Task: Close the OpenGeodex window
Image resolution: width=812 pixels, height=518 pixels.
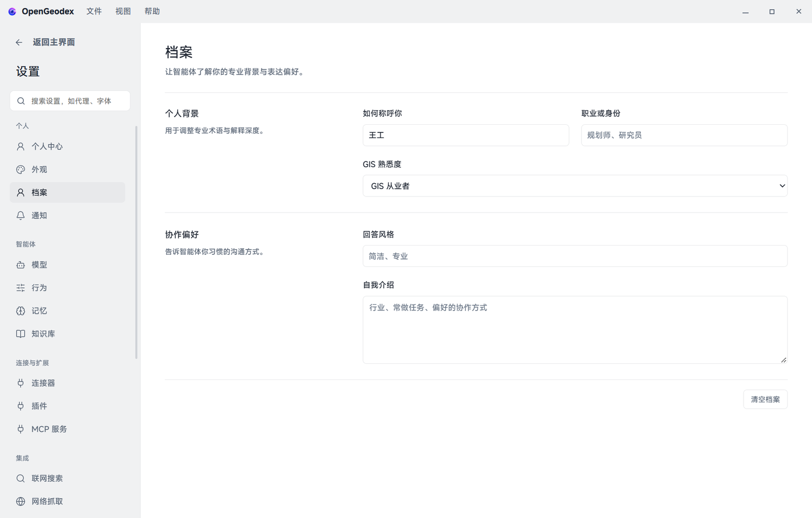Action: (x=799, y=11)
